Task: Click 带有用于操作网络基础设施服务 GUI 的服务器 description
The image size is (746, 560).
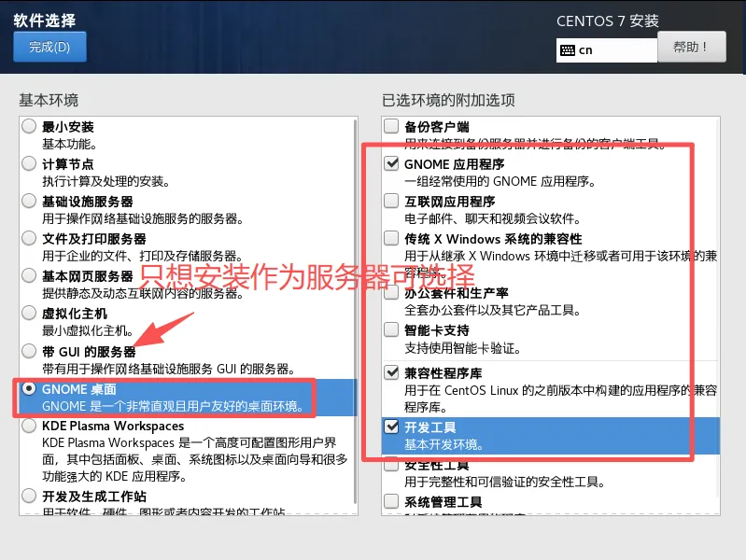Action: (170, 369)
